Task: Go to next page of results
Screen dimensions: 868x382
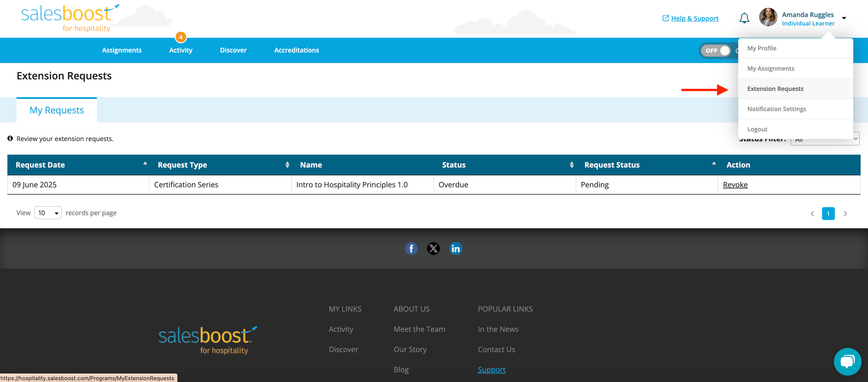Action: pyautogui.click(x=845, y=213)
